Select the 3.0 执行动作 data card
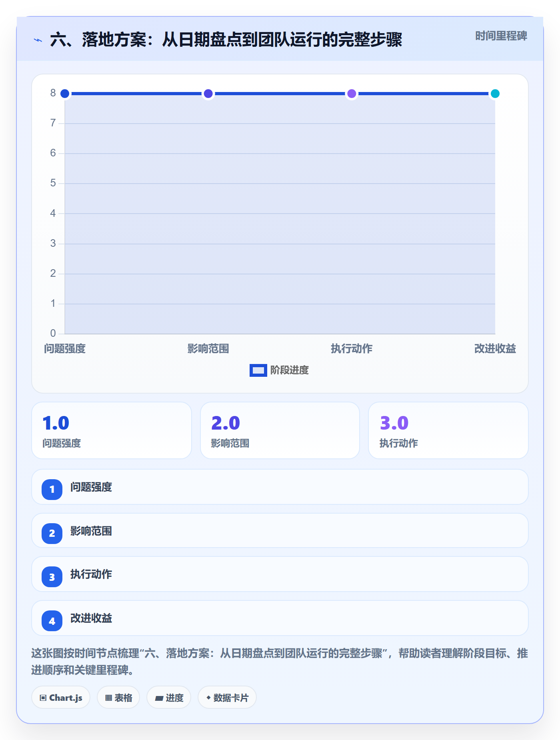This screenshot has width=560, height=740. coord(448,430)
